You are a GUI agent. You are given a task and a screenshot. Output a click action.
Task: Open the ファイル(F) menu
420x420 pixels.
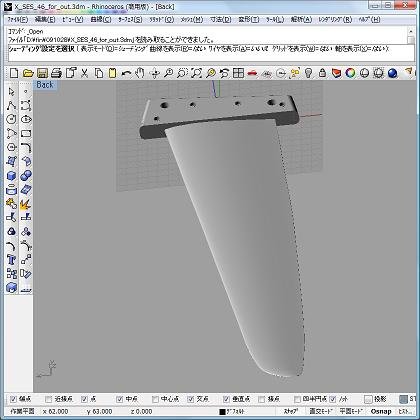click(18, 20)
